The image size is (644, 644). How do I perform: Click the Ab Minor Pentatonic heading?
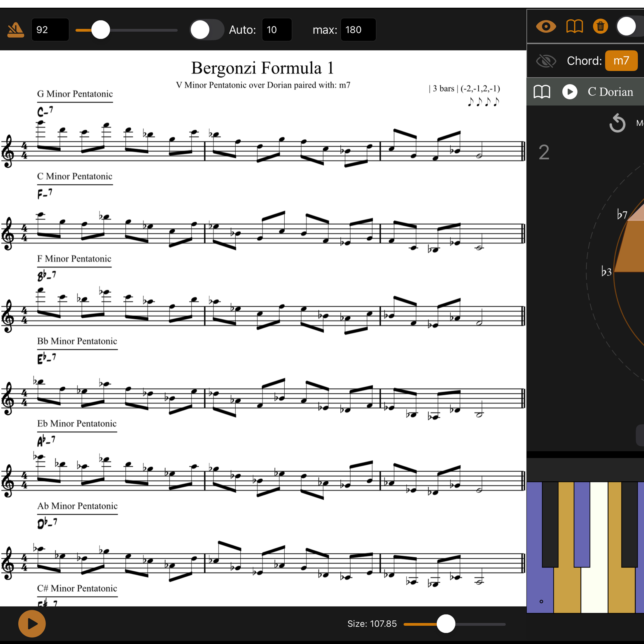[x=77, y=506]
